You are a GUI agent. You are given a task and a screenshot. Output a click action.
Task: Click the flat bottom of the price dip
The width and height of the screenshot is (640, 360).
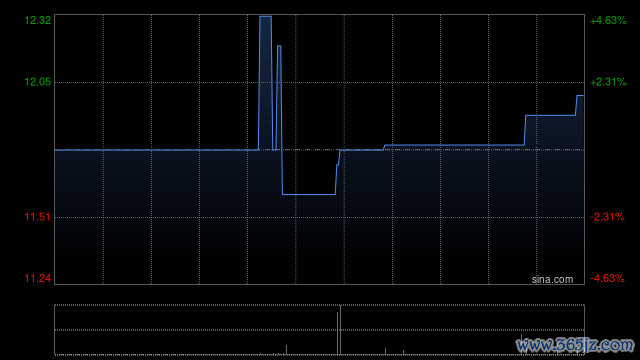pyautogui.click(x=309, y=194)
